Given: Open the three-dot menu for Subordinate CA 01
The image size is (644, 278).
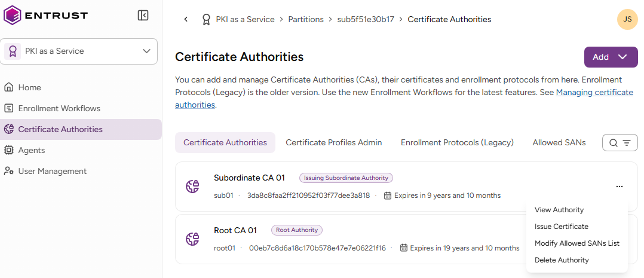Looking at the screenshot, I should pos(620,187).
